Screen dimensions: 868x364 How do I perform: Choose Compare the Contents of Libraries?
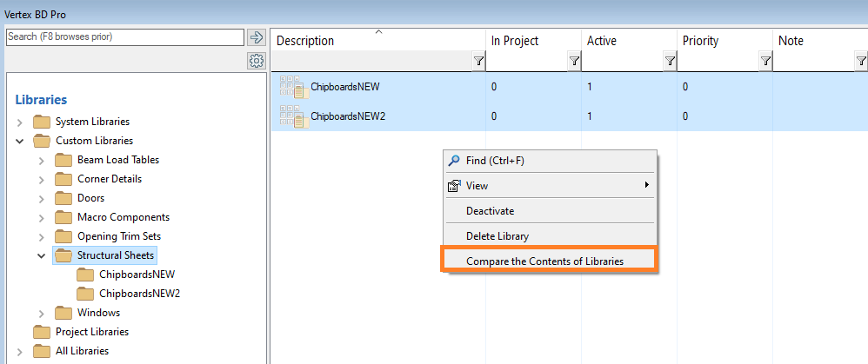pyautogui.click(x=544, y=261)
